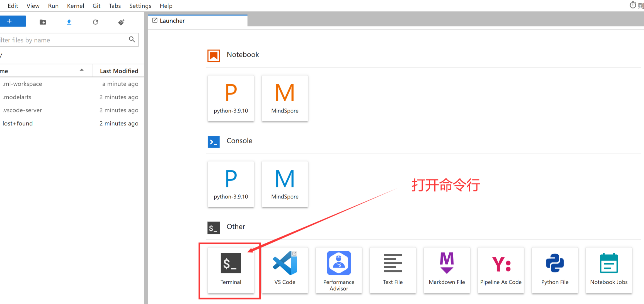Open Pipeline As Code launcher

tap(501, 270)
